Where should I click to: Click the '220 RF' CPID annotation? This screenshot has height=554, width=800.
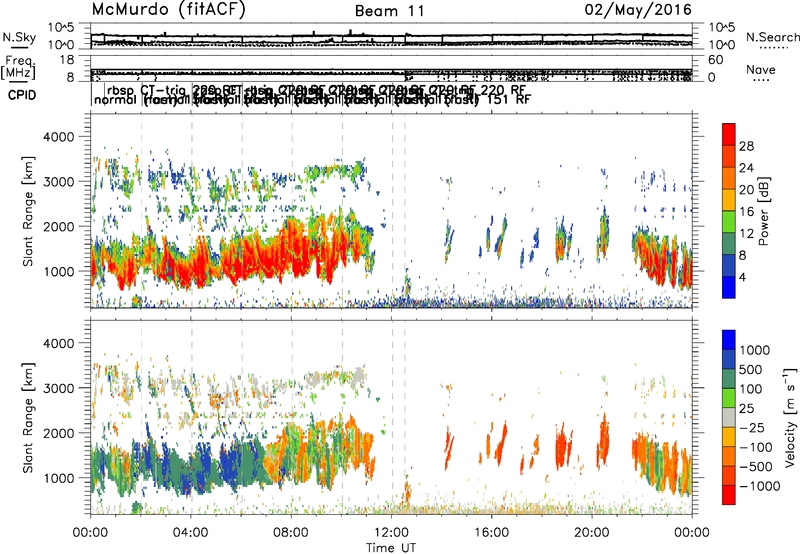click(503, 90)
